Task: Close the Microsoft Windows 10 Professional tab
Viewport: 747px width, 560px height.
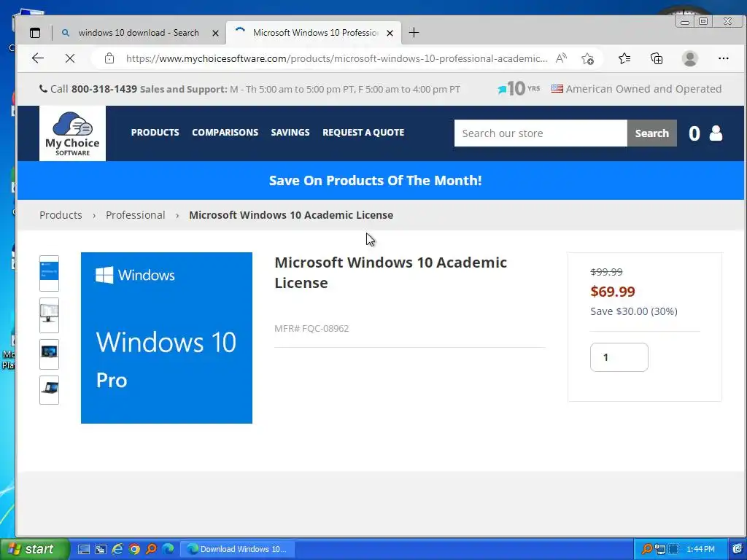Action: point(390,33)
